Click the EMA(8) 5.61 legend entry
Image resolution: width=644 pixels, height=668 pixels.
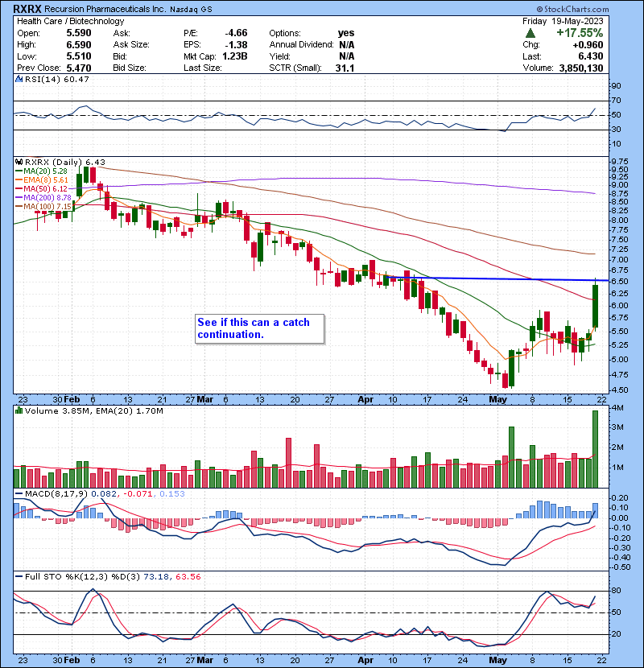click(x=42, y=180)
